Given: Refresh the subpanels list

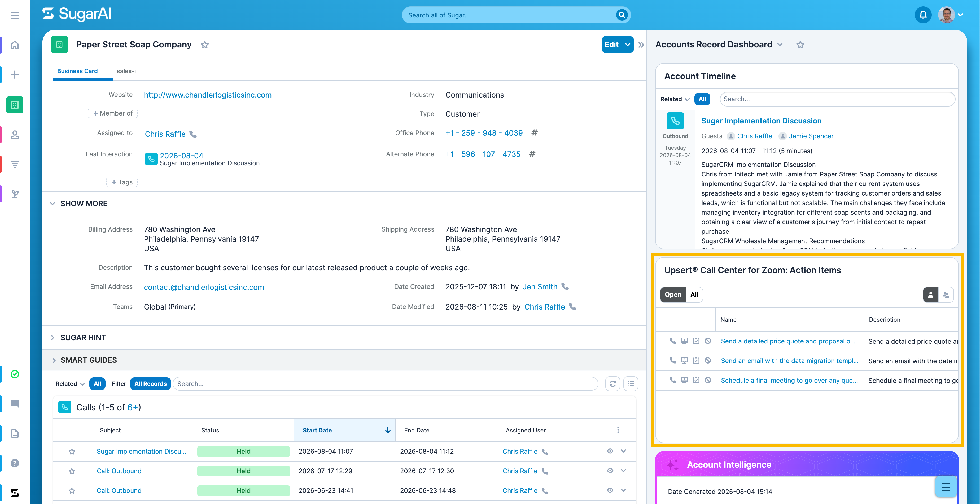Looking at the screenshot, I should pos(612,384).
